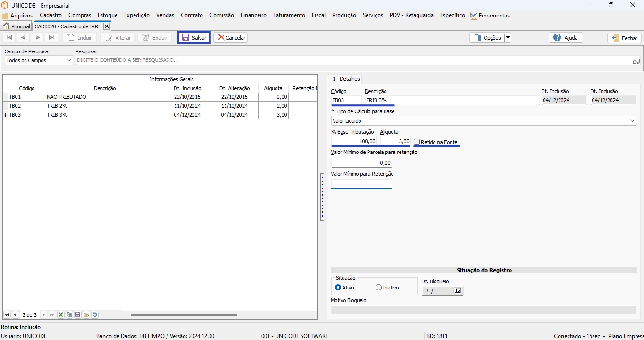Open the calendar icon for Dt. Bloqueio

[x=458, y=291]
